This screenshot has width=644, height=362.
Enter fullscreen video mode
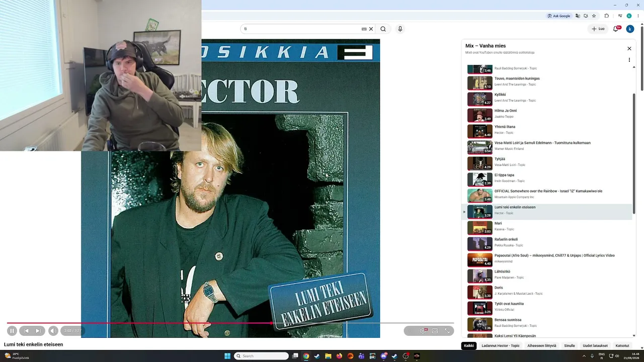pos(447,330)
